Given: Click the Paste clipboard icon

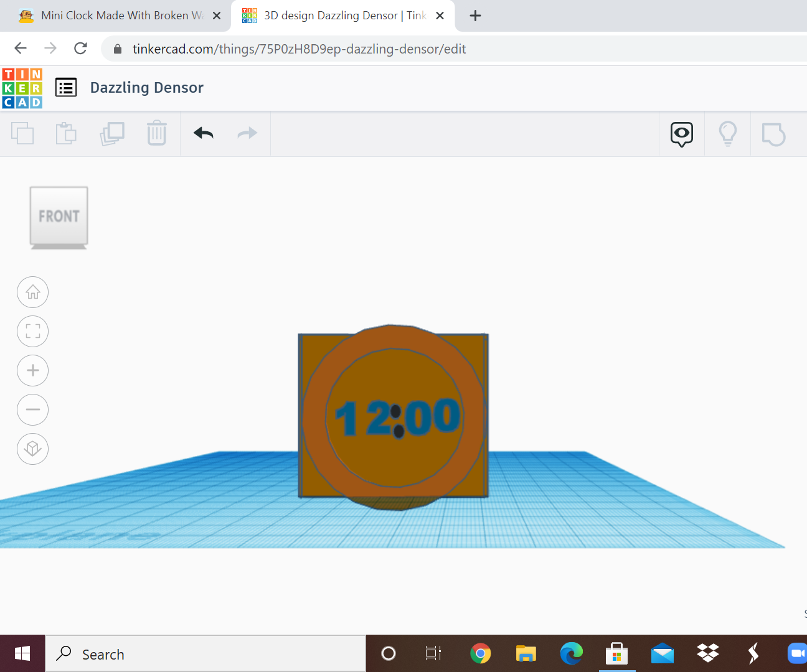Looking at the screenshot, I should 66,133.
